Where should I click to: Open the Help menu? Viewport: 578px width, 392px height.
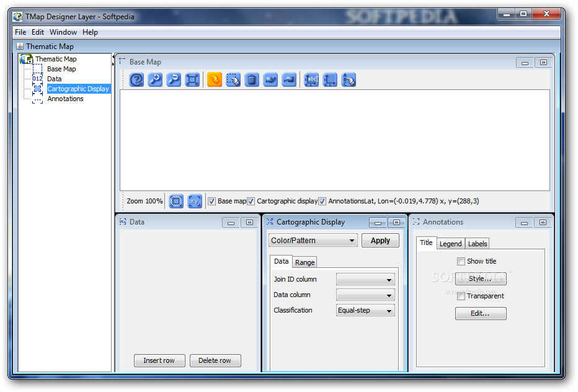(x=90, y=32)
